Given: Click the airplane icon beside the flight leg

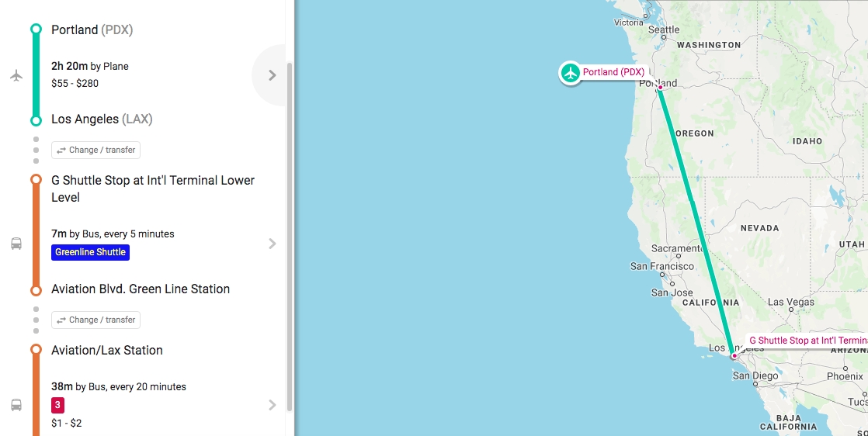Looking at the screenshot, I should [x=16, y=75].
